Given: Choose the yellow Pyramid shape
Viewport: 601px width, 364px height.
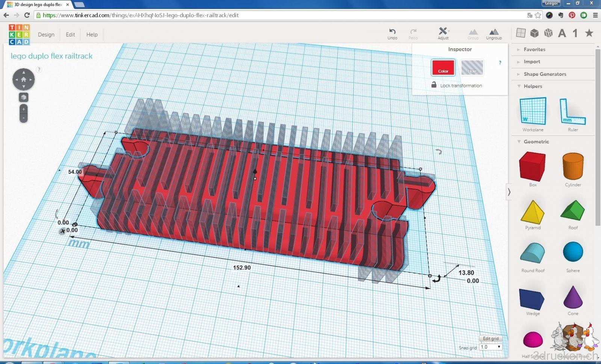Looking at the screenshot, I should (532, 212).
